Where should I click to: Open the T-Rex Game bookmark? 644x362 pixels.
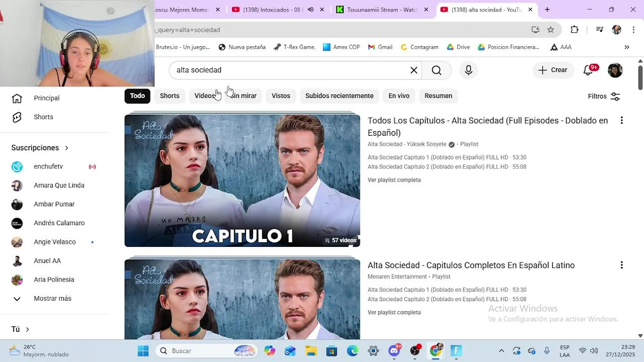point(294,47)
